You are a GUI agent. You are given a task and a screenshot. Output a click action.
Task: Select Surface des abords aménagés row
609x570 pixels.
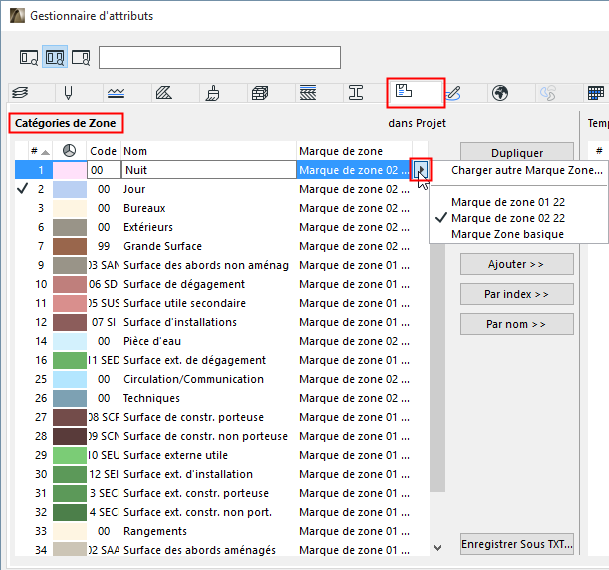tap(221, 550)
